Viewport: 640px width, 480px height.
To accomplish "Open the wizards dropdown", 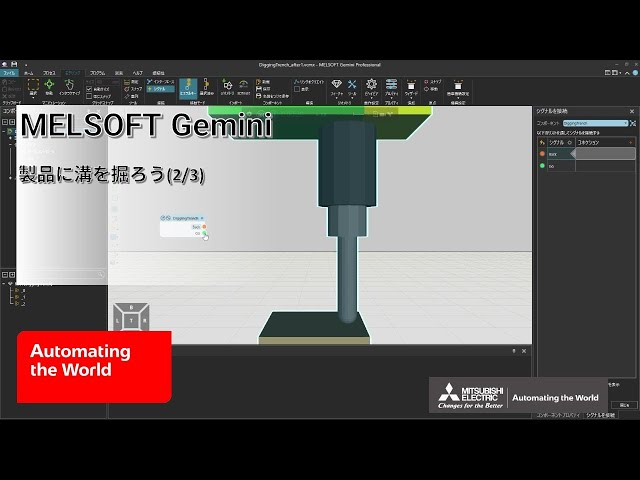I will click(x=411, y=88).
